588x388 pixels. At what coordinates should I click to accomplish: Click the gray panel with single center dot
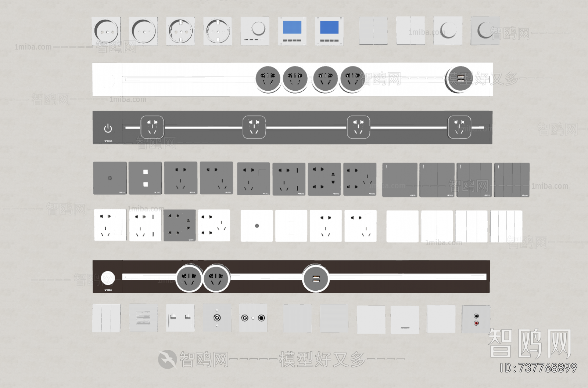click(x=110, y=178)
